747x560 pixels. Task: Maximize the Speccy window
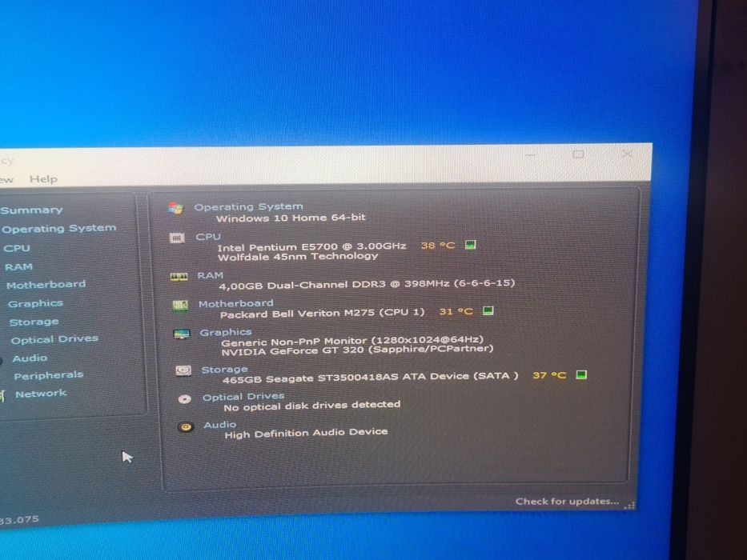click(x=578, y=154)
